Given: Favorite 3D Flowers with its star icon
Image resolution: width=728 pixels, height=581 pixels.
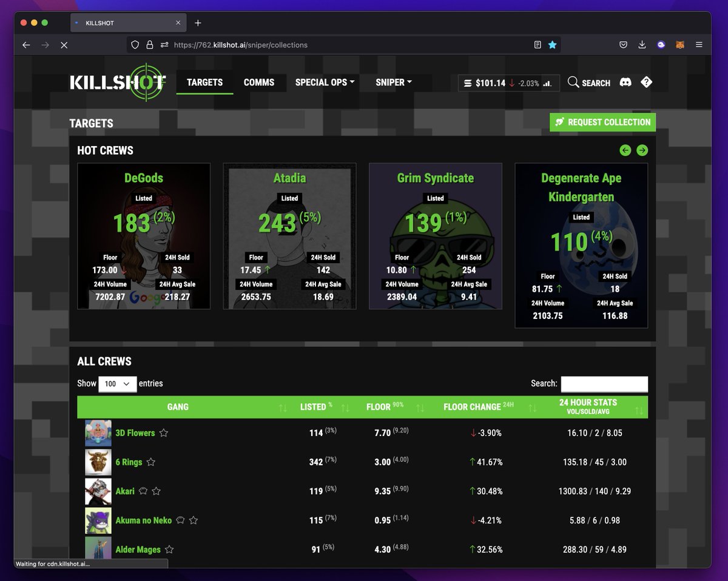Looking at the screenshot, I should pos(163,432).
